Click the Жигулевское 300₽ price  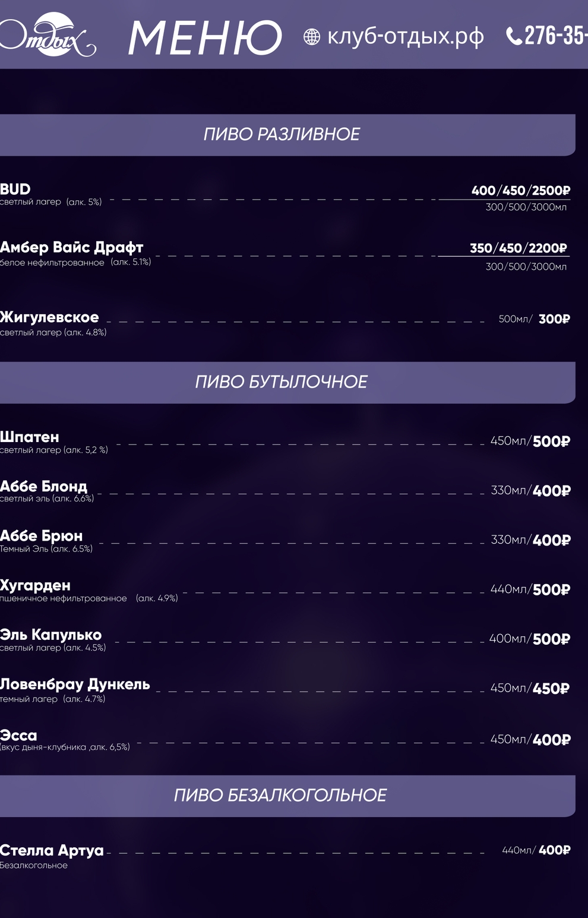[554, 320]
